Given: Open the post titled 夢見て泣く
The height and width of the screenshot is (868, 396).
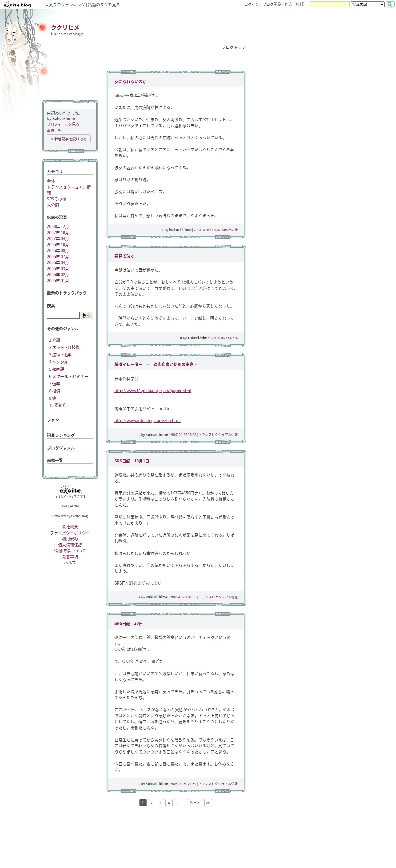Looking at the screenshot, I should (x=124, y=256).
